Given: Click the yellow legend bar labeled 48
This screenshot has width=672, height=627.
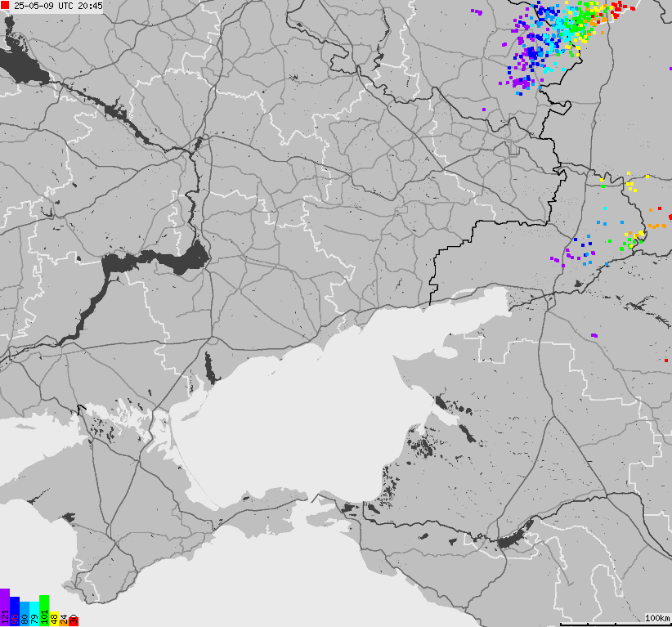Looking at the screenshot, I should tap(54, 619).
